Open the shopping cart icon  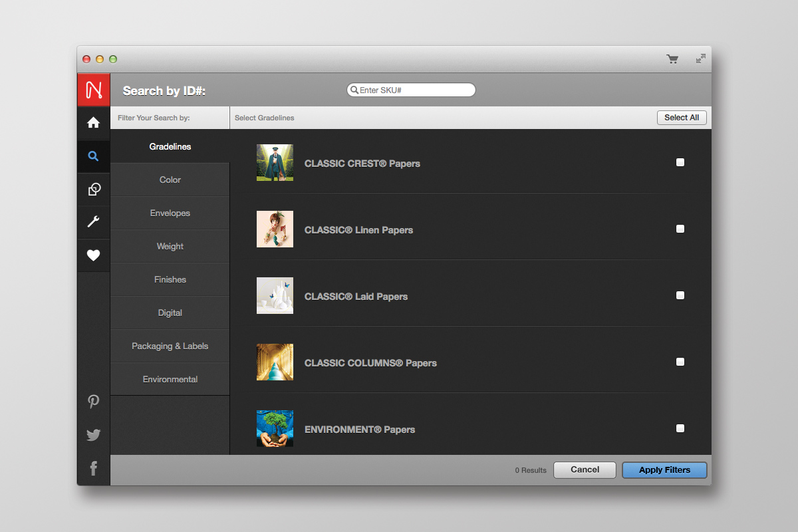672,59
